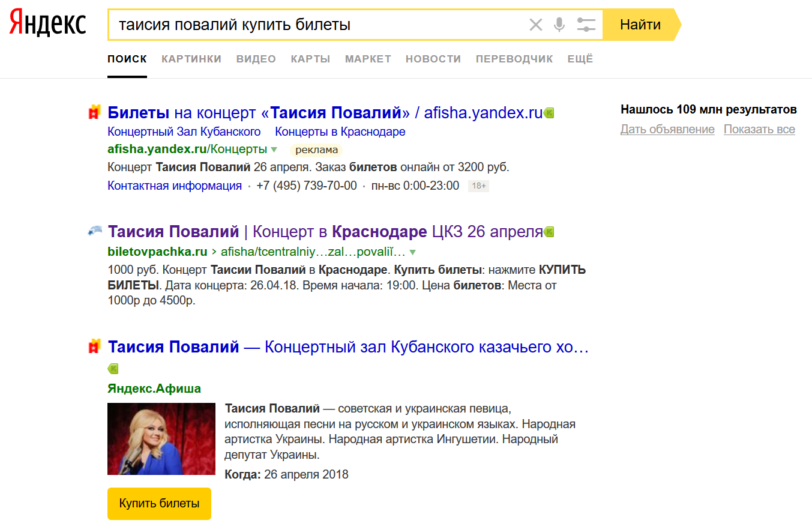
Task: Click the biletovpachka.ru result favicon
Action: 94,231
